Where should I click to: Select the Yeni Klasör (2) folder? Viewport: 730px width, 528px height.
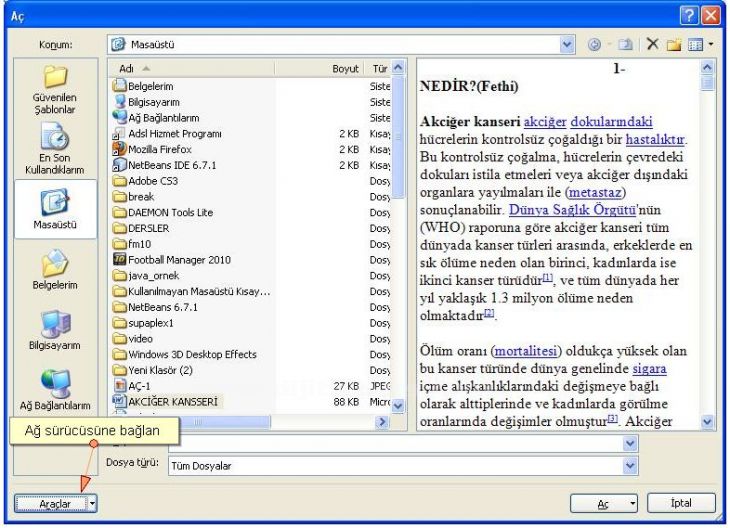click(153, 371)
